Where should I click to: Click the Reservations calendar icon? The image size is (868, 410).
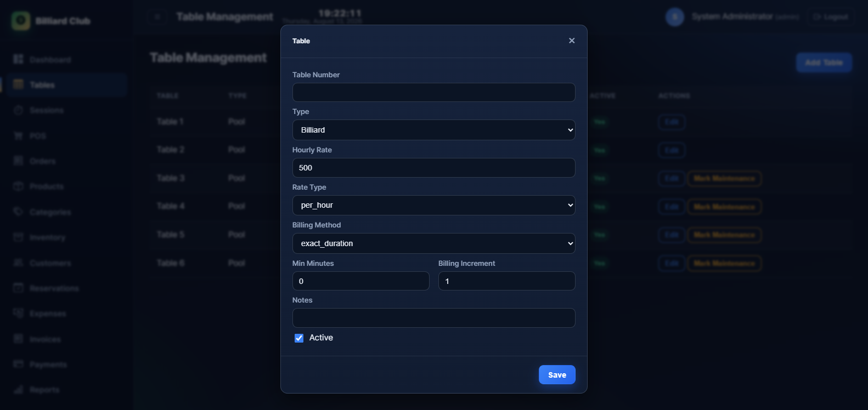click(19, 288)
